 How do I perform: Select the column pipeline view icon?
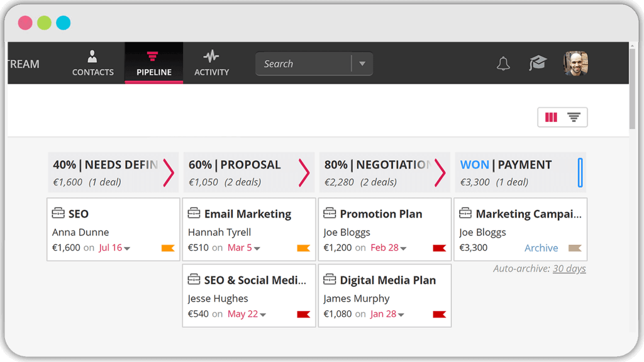(x=551, y=117)
